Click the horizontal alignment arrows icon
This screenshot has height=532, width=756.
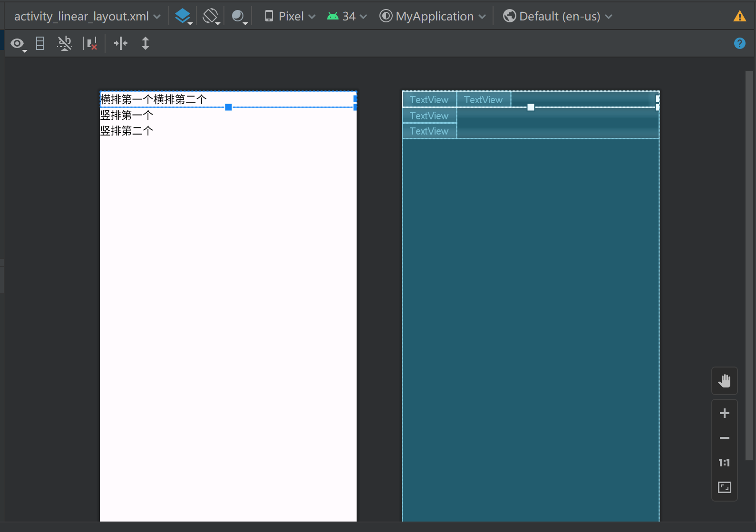(x=121, y=44)
